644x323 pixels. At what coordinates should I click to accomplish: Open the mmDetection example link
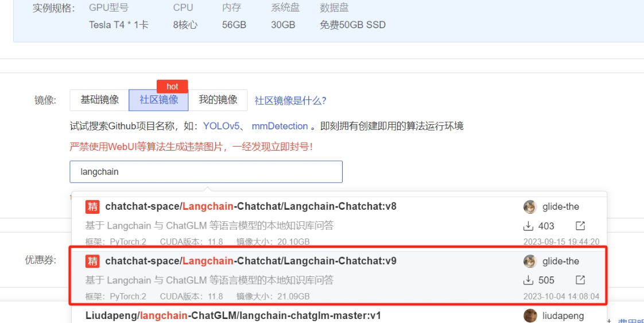click(x=280, y=126)
